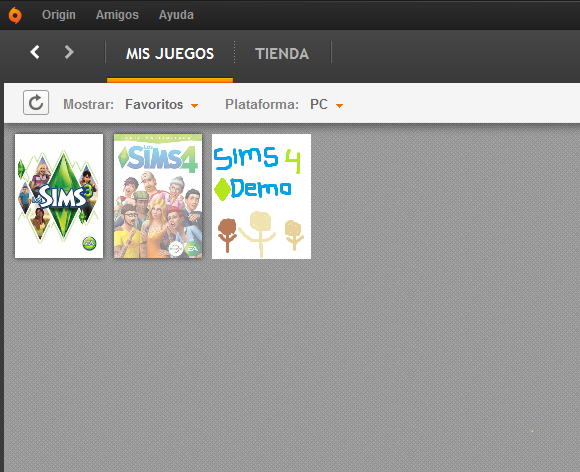Open the Ayuda menu
Viewport: 580px width, 472px height.
[x=176, y=15]
